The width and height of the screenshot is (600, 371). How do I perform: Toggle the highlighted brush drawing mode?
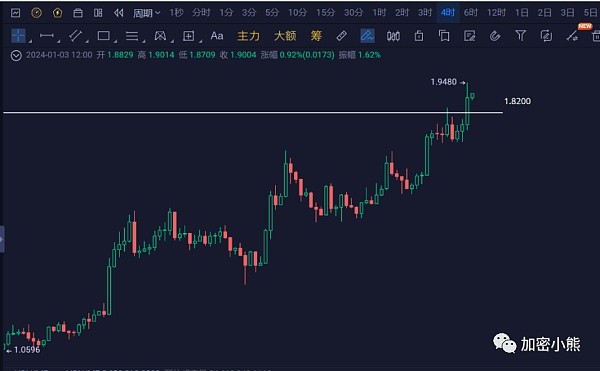click(x=367, y=36)
